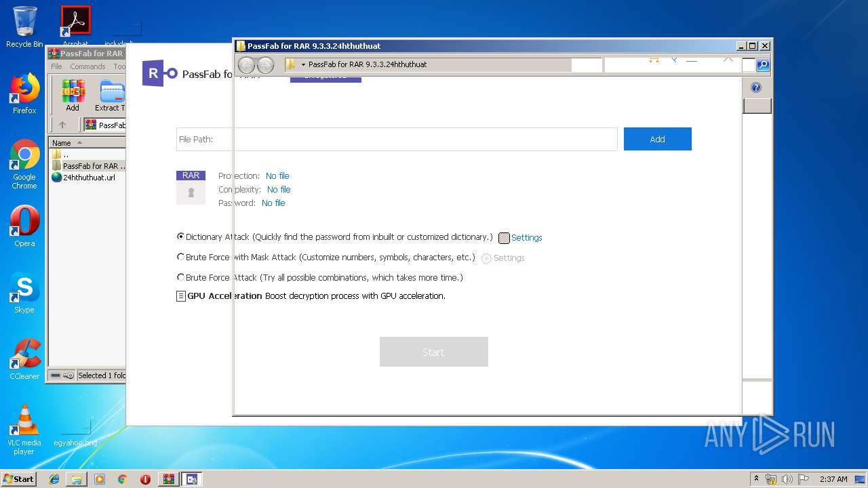The height and width of the screenshot is (488, 868).
Task: Click the Name column header in WinRAR
Action: coord(87,142)
